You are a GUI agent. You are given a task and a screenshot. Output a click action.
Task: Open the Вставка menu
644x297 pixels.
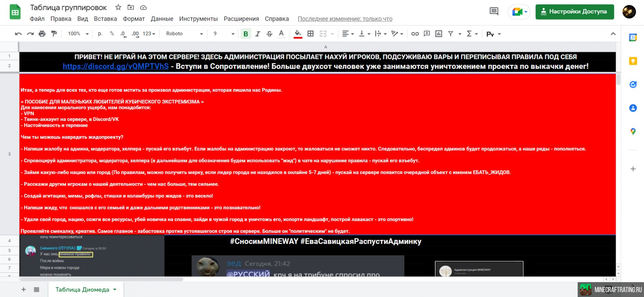coord(105,19)
